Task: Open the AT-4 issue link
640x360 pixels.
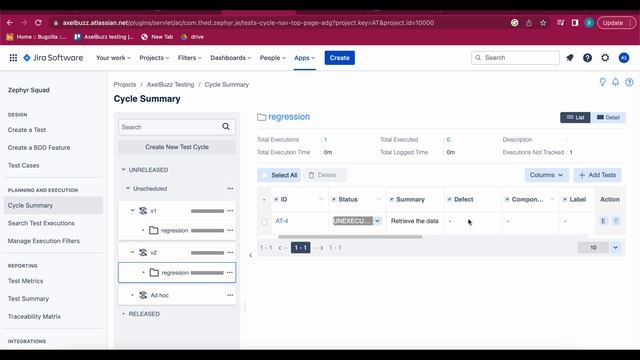Action: click(x=282, y=221)
